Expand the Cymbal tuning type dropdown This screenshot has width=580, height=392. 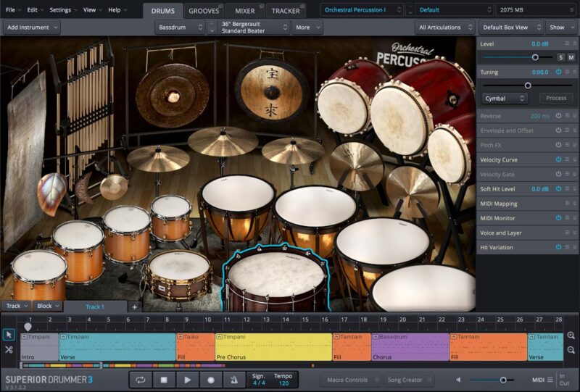point(505,98)
